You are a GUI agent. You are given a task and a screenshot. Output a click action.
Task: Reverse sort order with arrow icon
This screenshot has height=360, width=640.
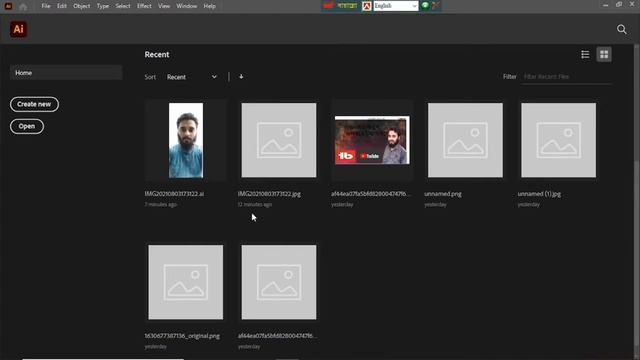(x=241, y=76)
